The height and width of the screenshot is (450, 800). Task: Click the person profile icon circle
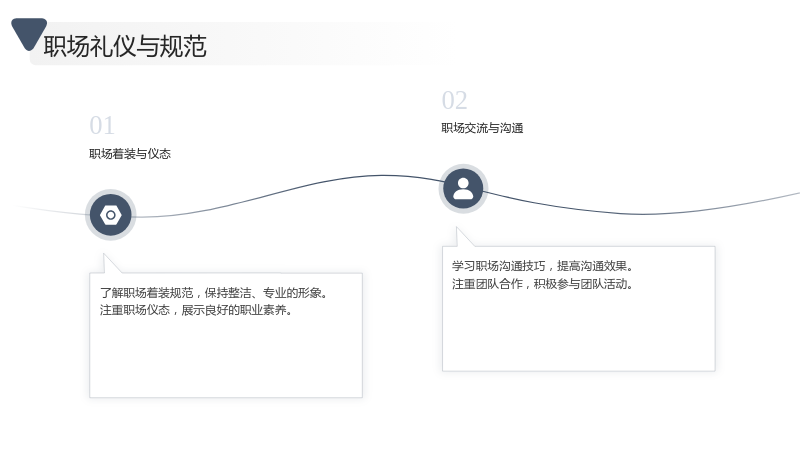(463, 189)
